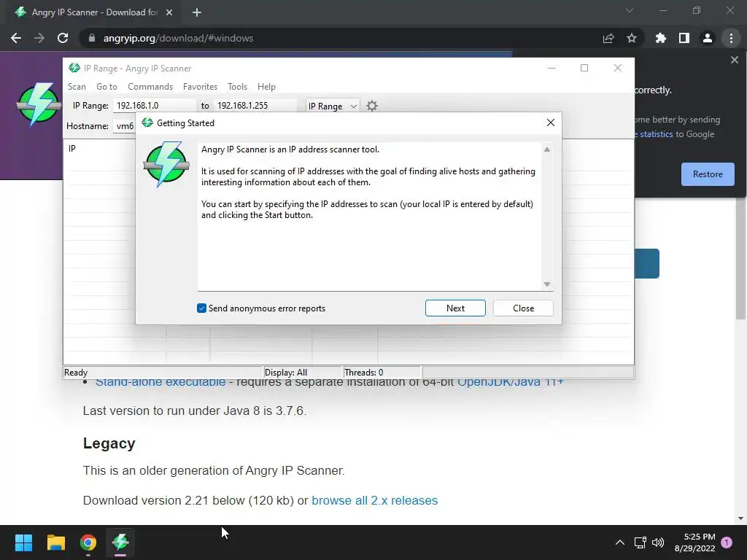Click dialog text scrollbar down arrow
This screenshot has height=560, width=747.
tap(547, 284)
